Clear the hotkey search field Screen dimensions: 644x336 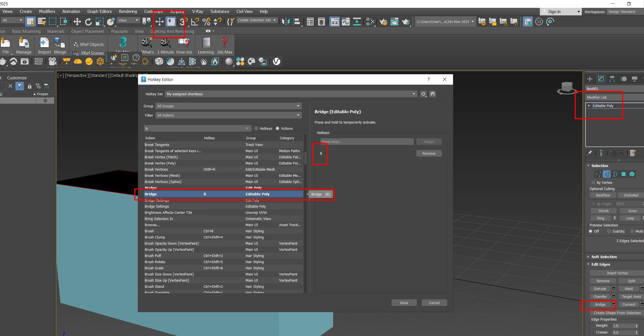tap(247, 128)
